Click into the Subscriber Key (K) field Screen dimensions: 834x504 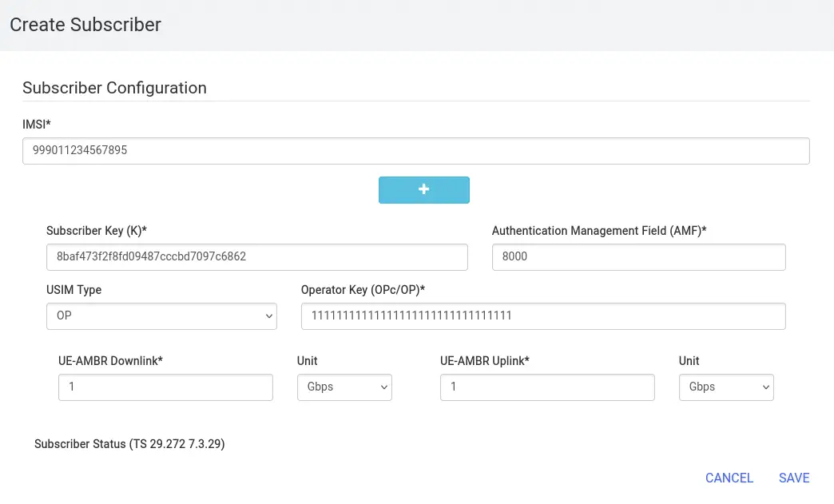256,257
